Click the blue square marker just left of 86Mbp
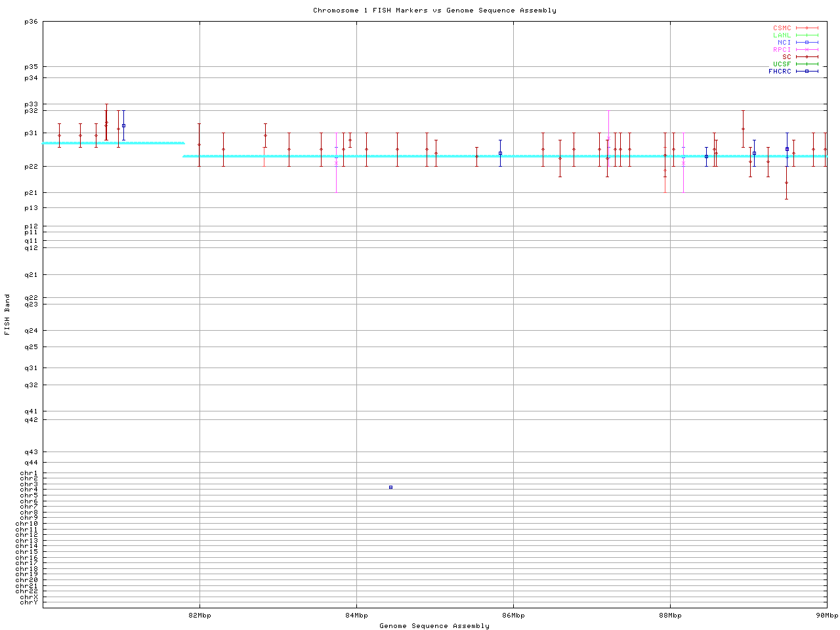Image resolution: width=840 pixels, height=630 pixels. point(500,154)
